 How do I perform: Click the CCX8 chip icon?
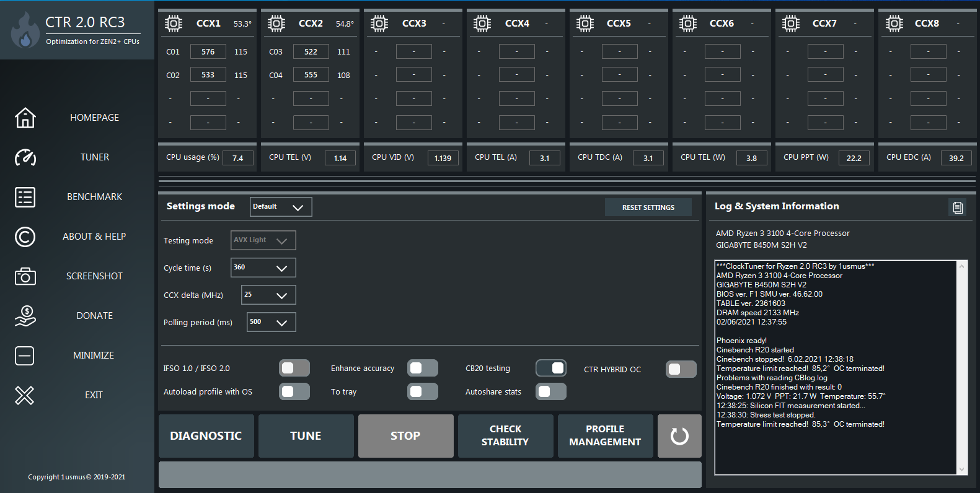(x=894, y=24)
